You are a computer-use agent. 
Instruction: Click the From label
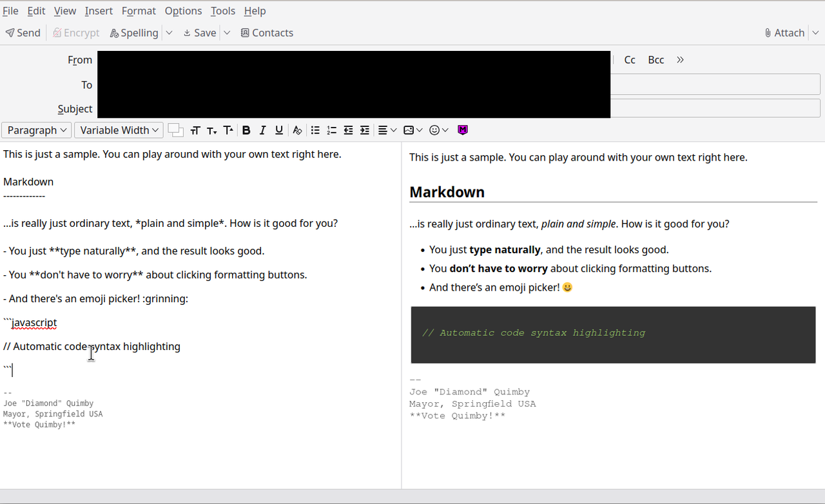click(x=80, y=60)
